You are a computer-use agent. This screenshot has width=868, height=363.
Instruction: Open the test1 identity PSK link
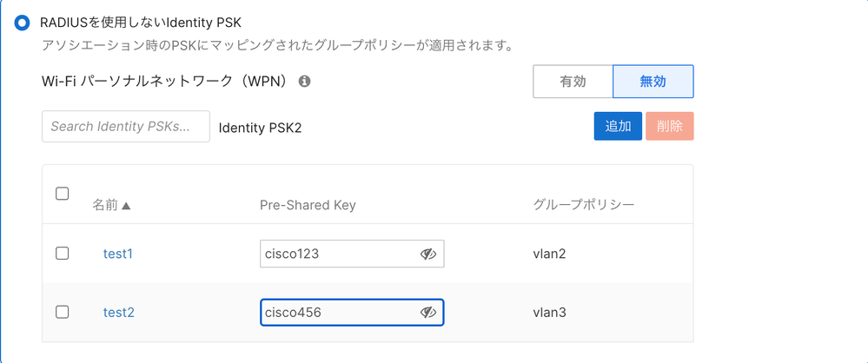coord(118,254)
